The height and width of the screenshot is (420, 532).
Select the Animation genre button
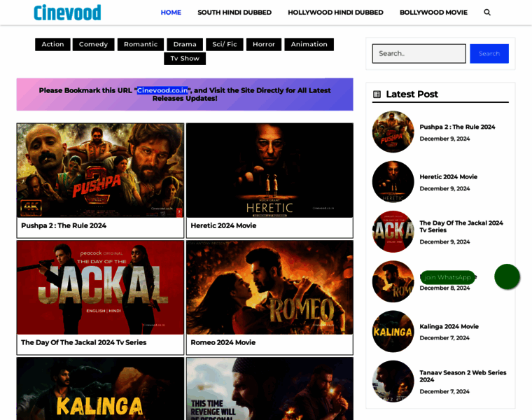pos(309,44)
